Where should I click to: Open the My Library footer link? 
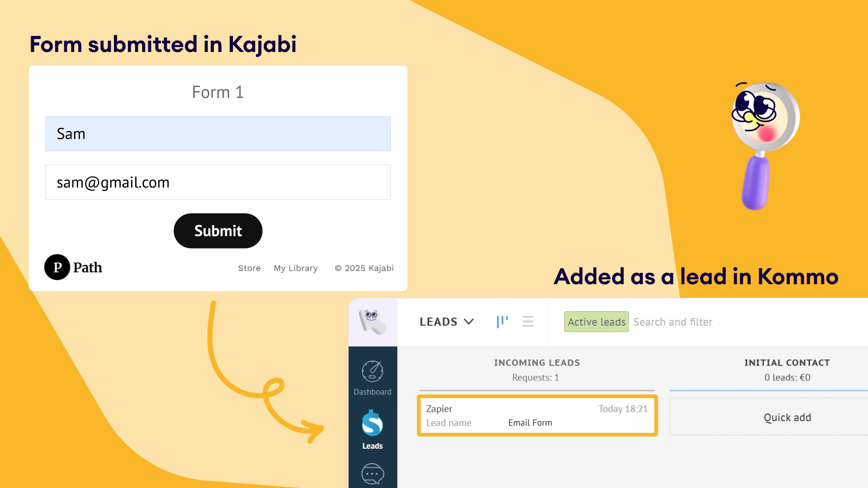(x=296, y=268)
